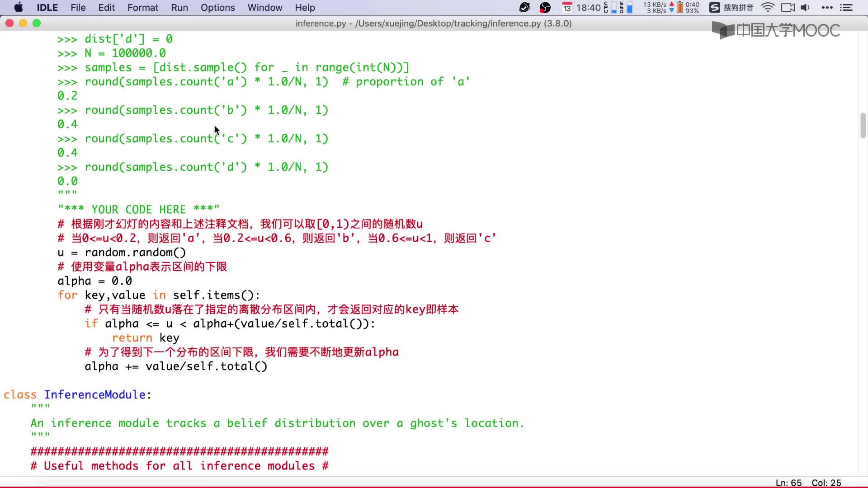Open the Options menu
This screenshot has width=868, height=488.
coord(218,8)
